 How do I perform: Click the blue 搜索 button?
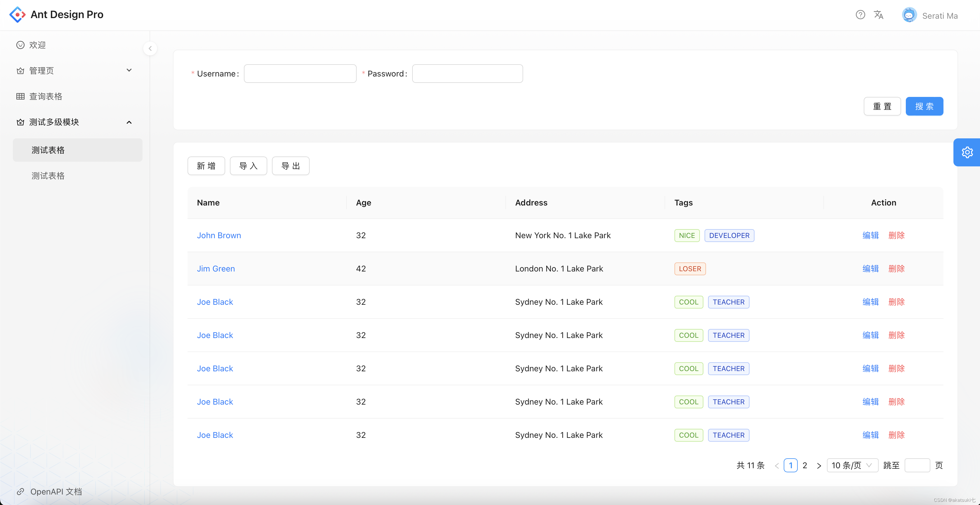tap(924, 107)
